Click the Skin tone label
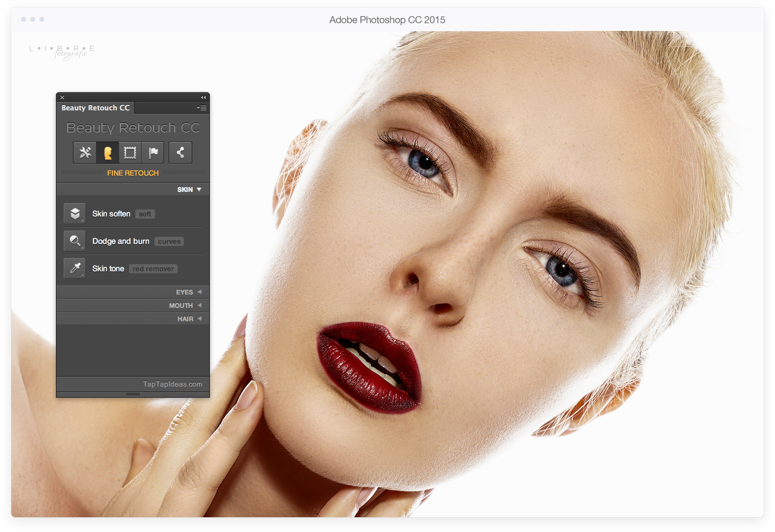Image resolution: width=775 pixels, height=532 pixels. [108, 268]
